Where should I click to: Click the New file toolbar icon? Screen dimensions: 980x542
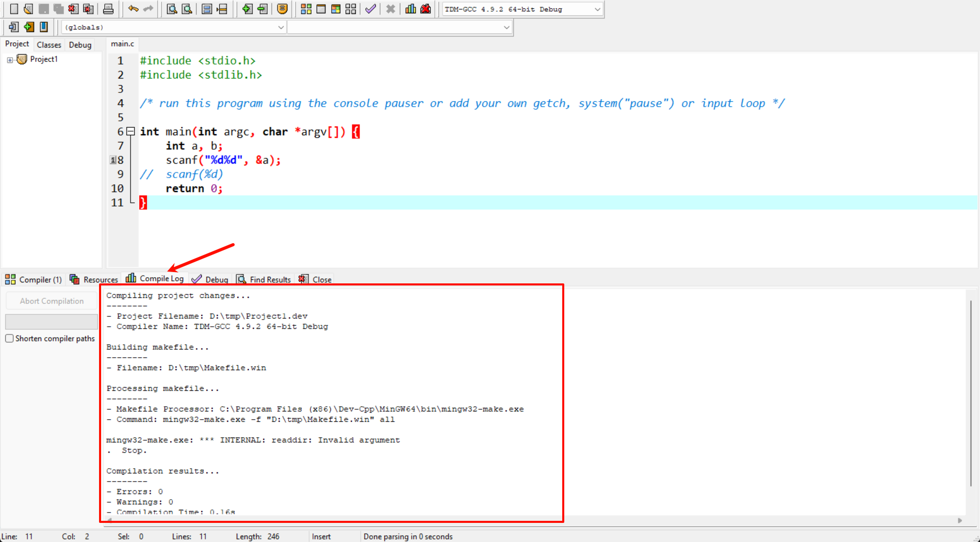14,9
